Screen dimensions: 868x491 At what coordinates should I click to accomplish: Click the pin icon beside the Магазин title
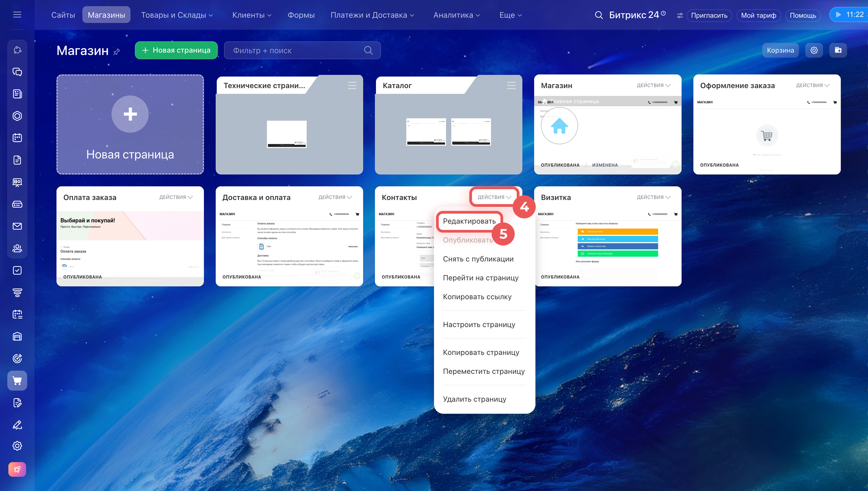click(x=117, y=52)
